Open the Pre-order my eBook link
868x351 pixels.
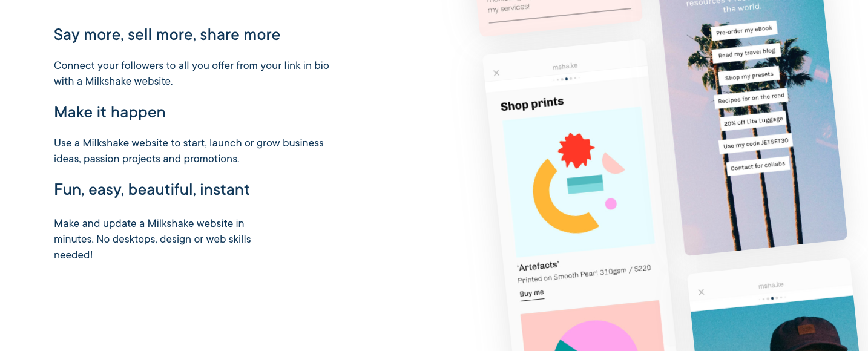(x=744, y=31)
